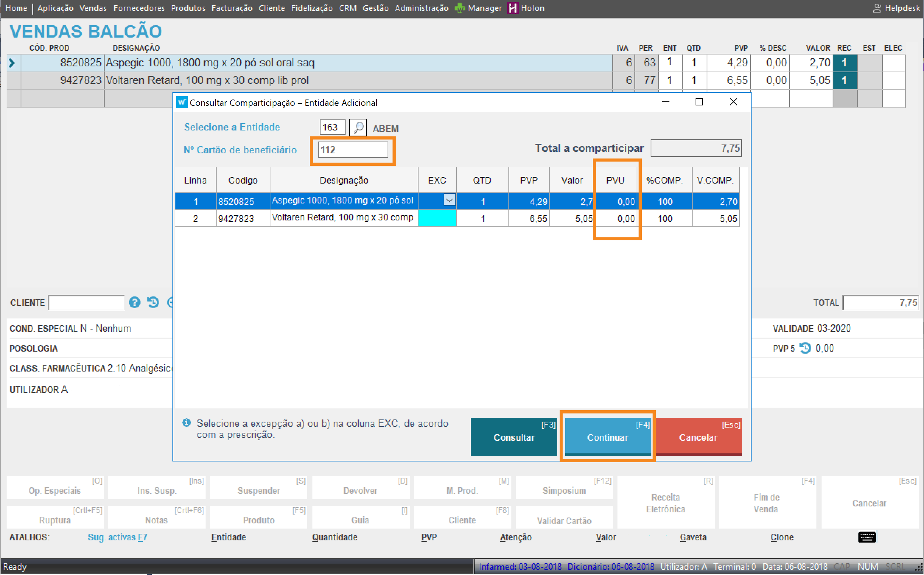This screenshot has height=575, width=924.
Task: Click the green Manager icon
Action: (459, 8)
